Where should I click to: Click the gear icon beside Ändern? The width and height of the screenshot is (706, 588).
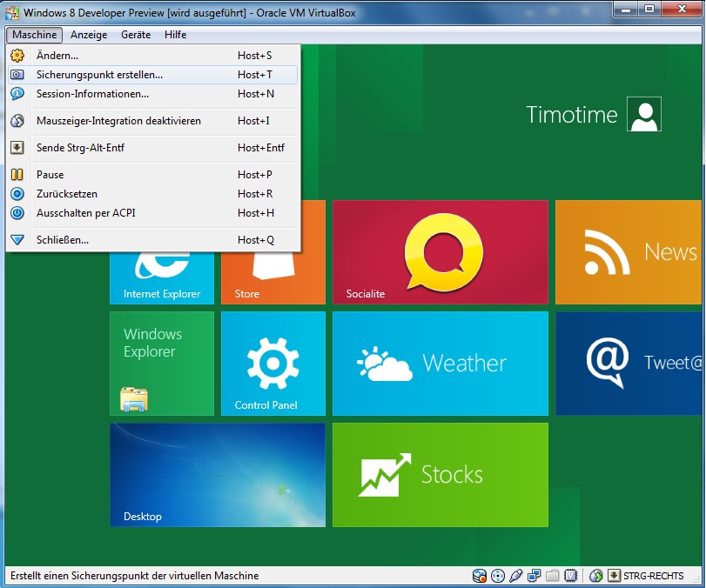coord(17,56)
